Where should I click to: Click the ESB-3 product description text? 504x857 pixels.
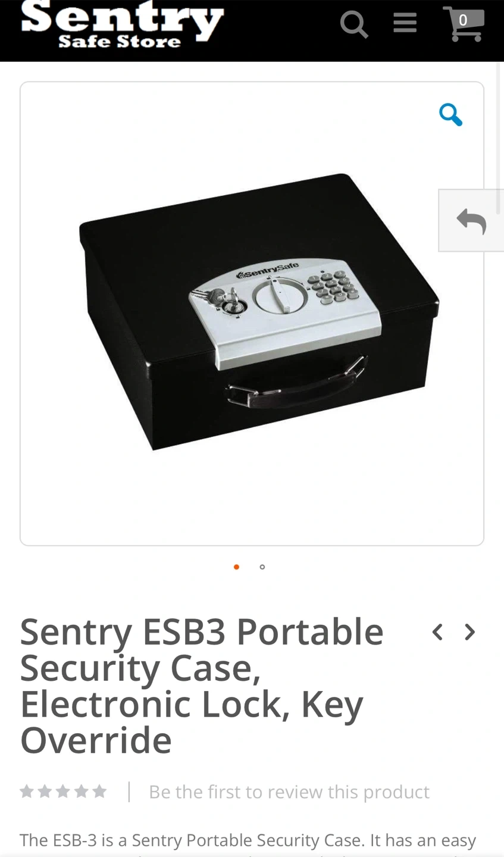248,841
